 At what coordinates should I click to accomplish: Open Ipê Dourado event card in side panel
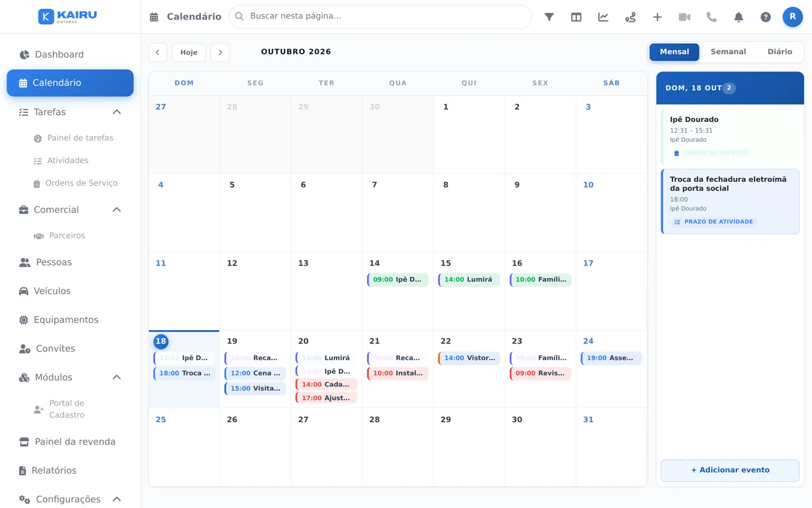730,137
